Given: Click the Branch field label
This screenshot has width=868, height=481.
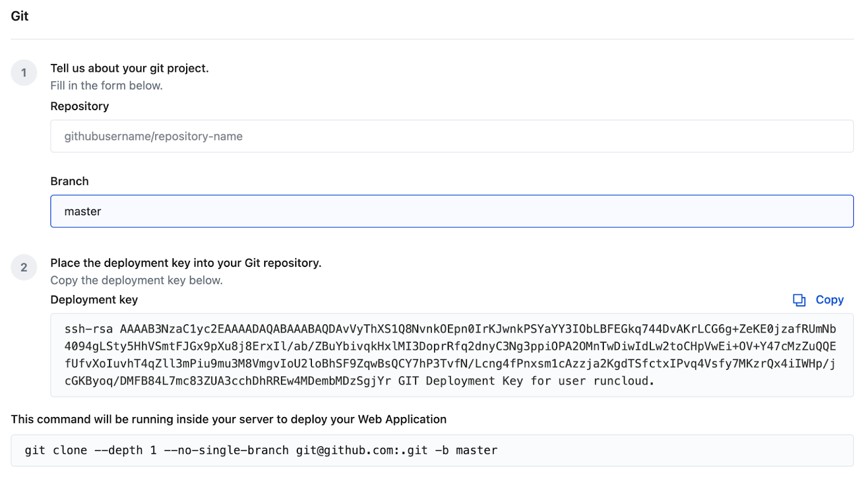Looking at the screenshot, I should point(69,181).
